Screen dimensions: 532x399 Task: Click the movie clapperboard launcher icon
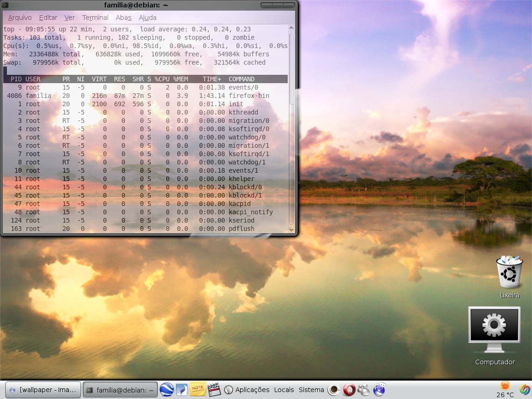214,389
